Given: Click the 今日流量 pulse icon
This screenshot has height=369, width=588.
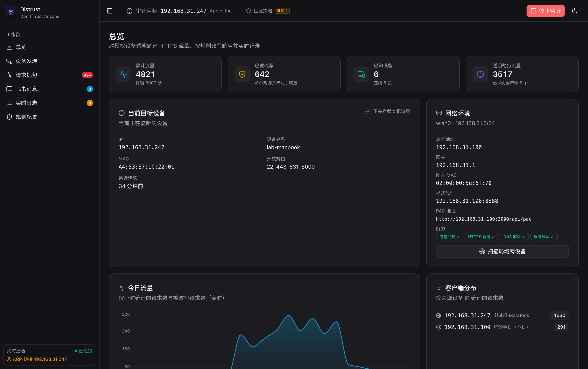Looking at the screenshot, I should point(122,288).
